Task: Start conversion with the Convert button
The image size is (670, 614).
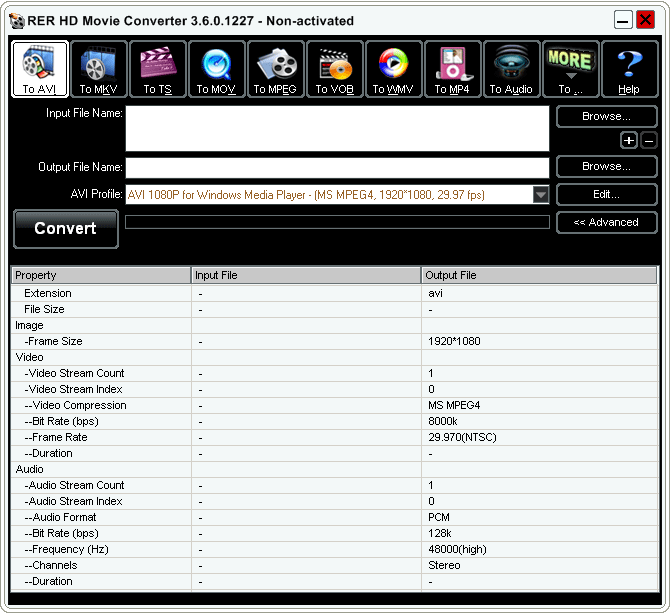Action: (x=66, y=229)
